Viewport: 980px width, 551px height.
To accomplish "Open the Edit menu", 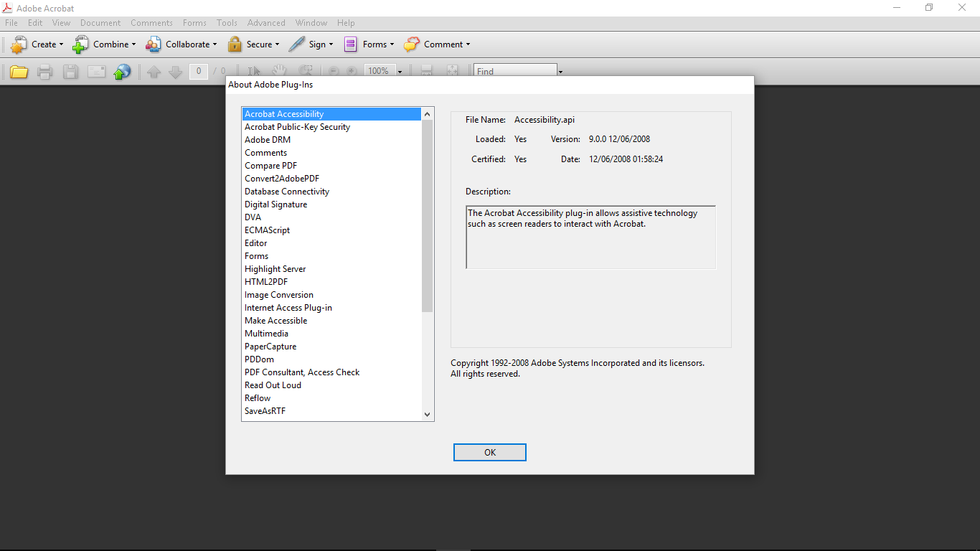I will coord(35,23).
